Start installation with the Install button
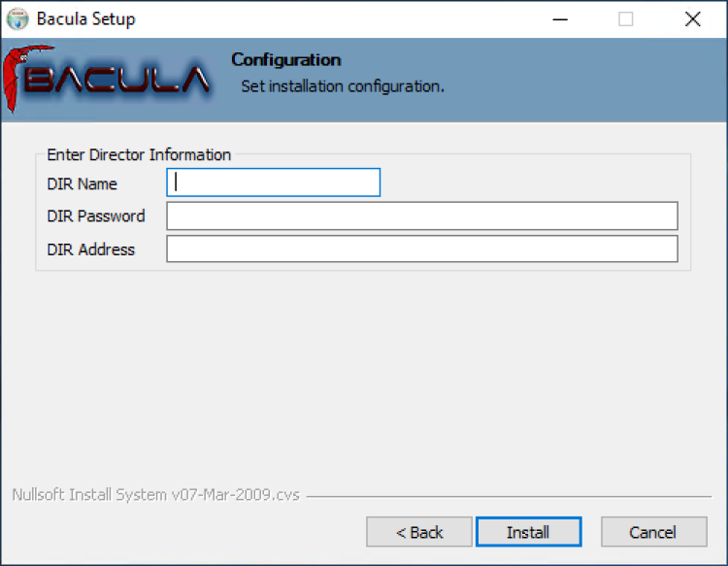Screen dimensions: 728x566 click(528, 532)
